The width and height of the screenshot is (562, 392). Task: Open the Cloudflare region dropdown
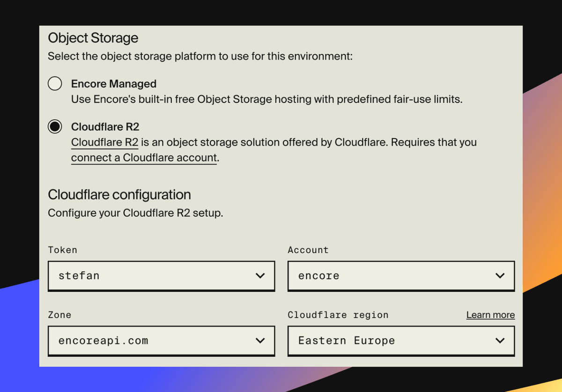pos(401,340)
